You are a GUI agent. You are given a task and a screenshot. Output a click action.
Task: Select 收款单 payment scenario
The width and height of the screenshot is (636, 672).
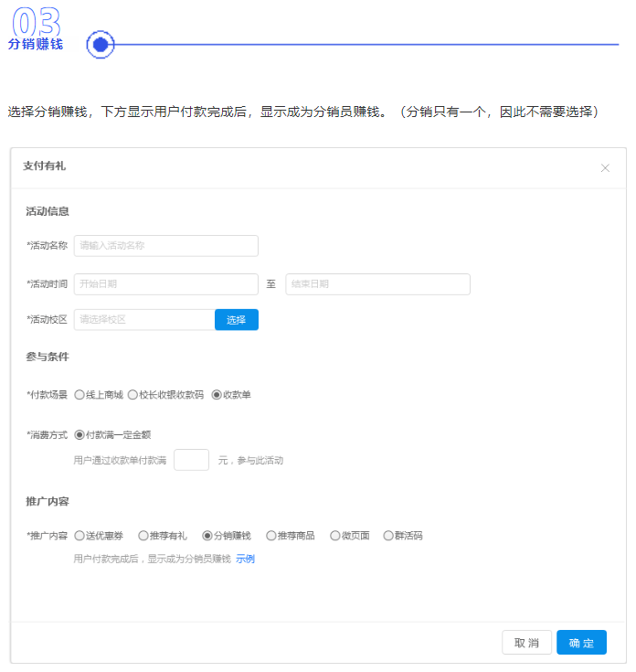pyautogui.click(x=217, y=395)
